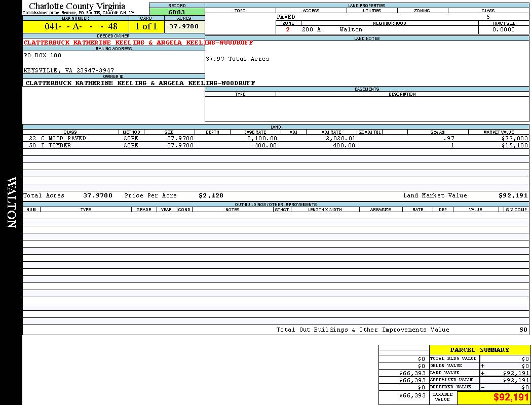This screenshot has height=405, width=532.
Task: Select the red taxable value $92,191
Action: point(511,397)
